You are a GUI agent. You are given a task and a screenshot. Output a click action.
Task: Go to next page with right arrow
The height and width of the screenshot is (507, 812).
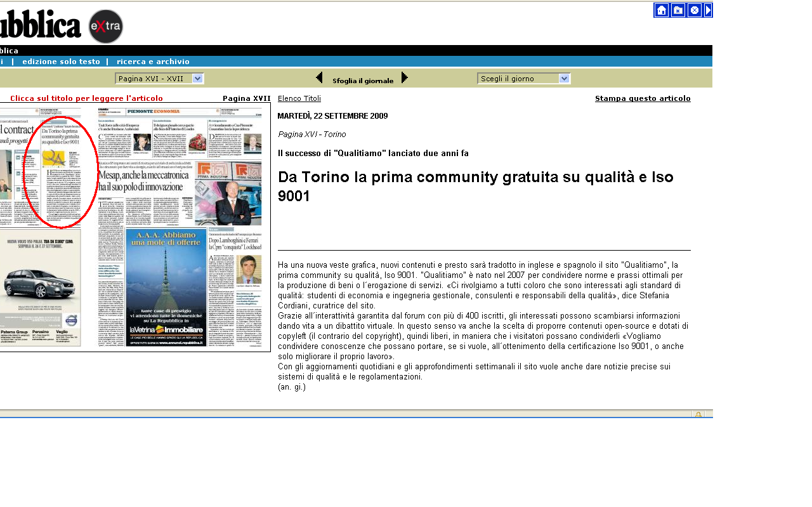pyautogui.click(x=405, y=78)
